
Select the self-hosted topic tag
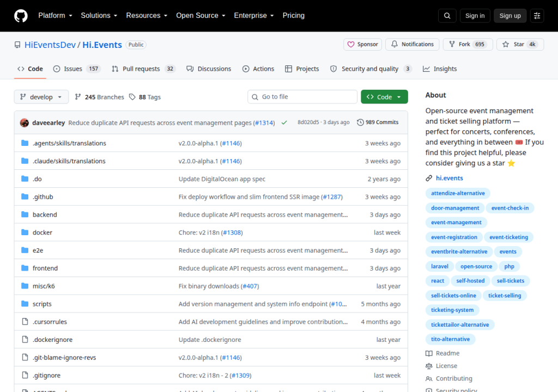click(x=470, y=281)
